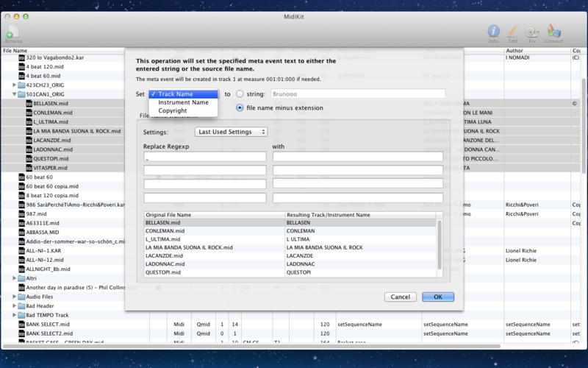Select the CONLEMAN.mid row in preview list
The image size is (588, 368).
pyautogui.click(x=290, y=231)
